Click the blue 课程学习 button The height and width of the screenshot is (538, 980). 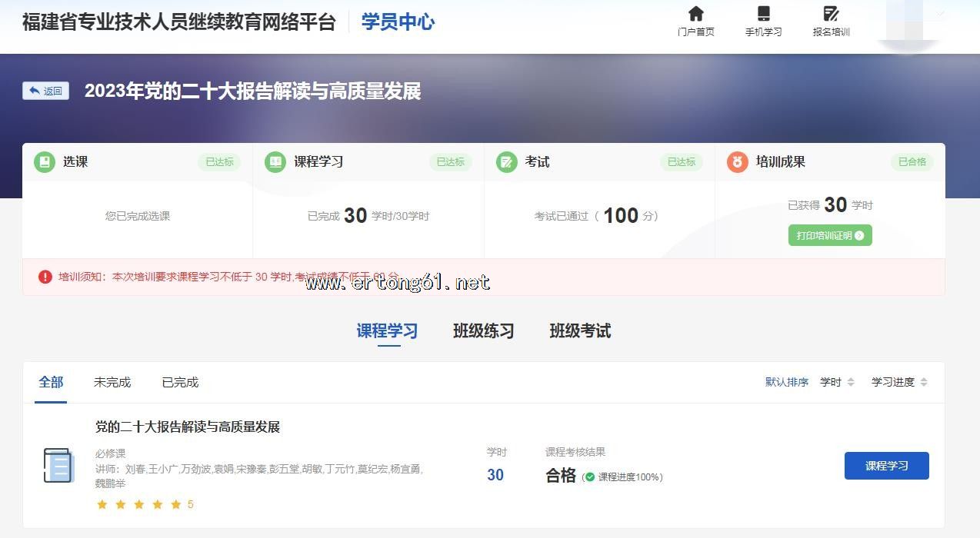(x=886, y=466)
